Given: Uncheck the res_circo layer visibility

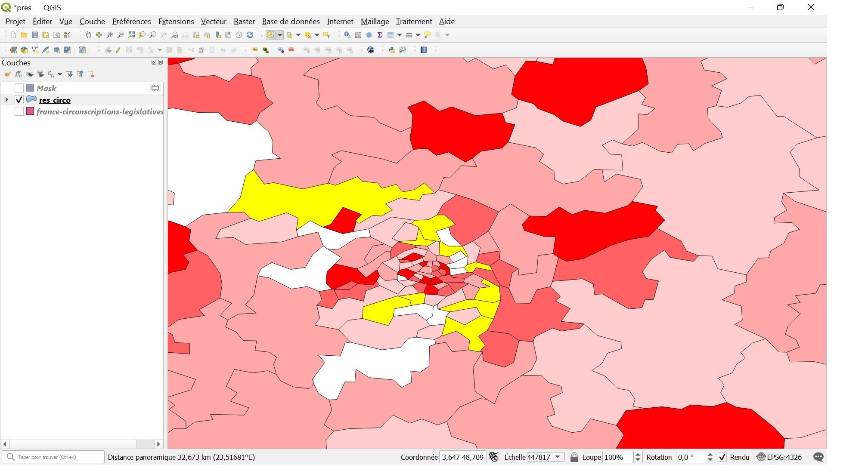Looking at the screenshot, I should coord(19,100).
